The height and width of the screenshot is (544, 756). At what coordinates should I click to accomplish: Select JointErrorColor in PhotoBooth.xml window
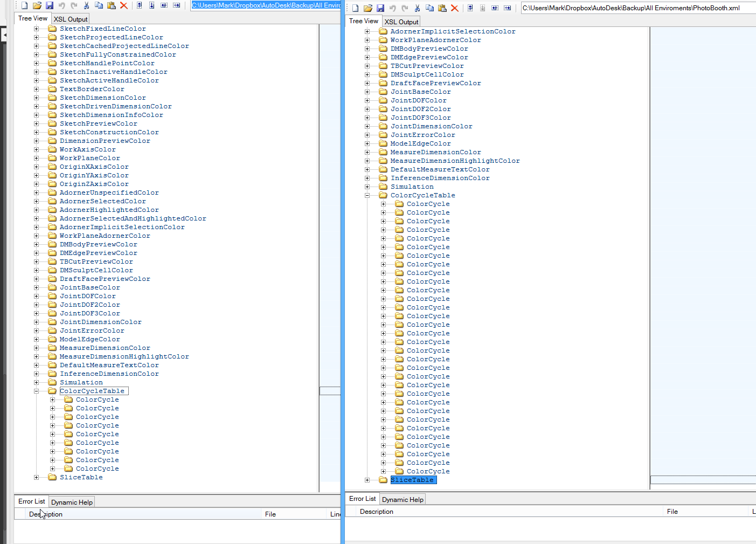pos(422,135)
